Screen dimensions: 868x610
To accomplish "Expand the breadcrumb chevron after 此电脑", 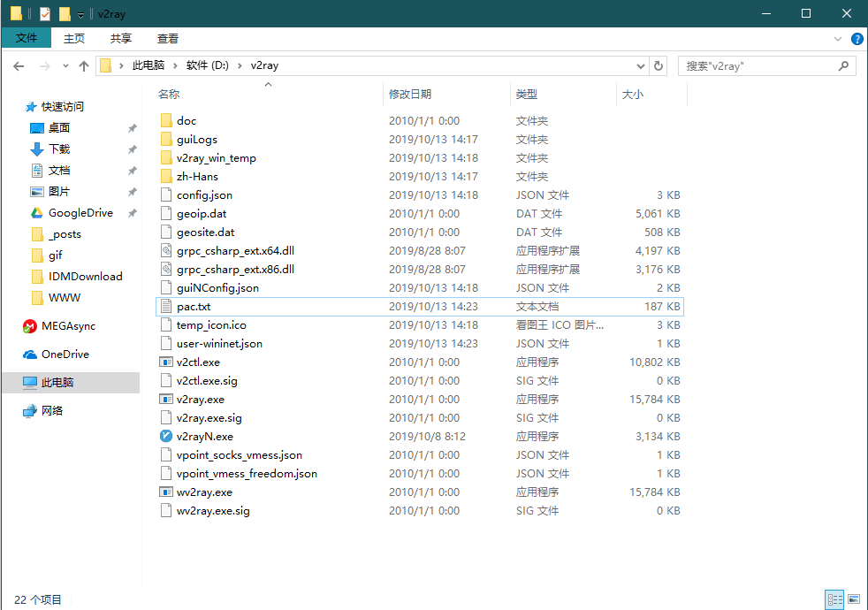I will pos(175,66).
